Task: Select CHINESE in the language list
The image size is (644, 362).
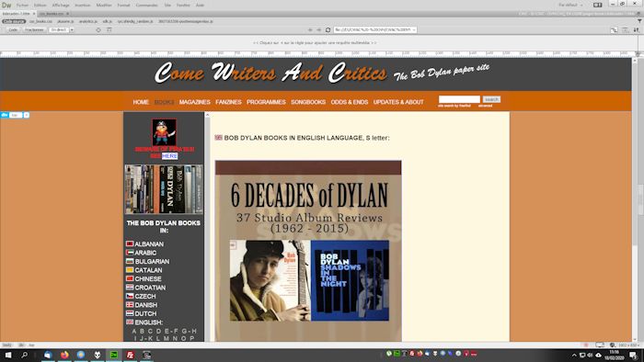Action: (148, 278)
